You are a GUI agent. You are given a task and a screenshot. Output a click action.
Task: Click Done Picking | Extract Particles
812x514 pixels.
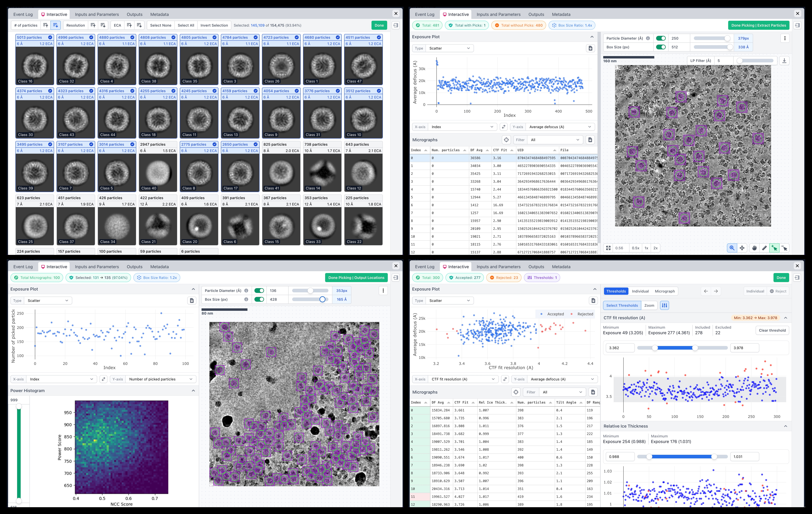(x=759, y=25)
